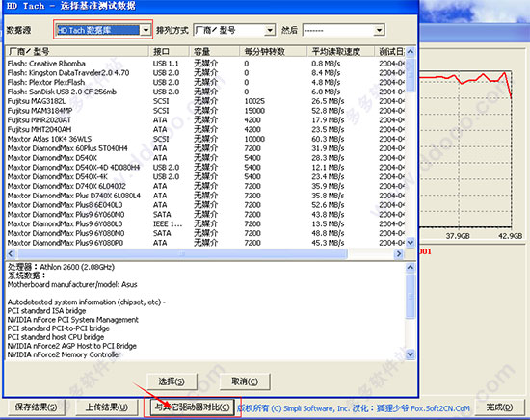Select Maxtor DiamondMax Plus9 6Y080P0 row
This screenshot has width=530, height=420.
(205, 243)
